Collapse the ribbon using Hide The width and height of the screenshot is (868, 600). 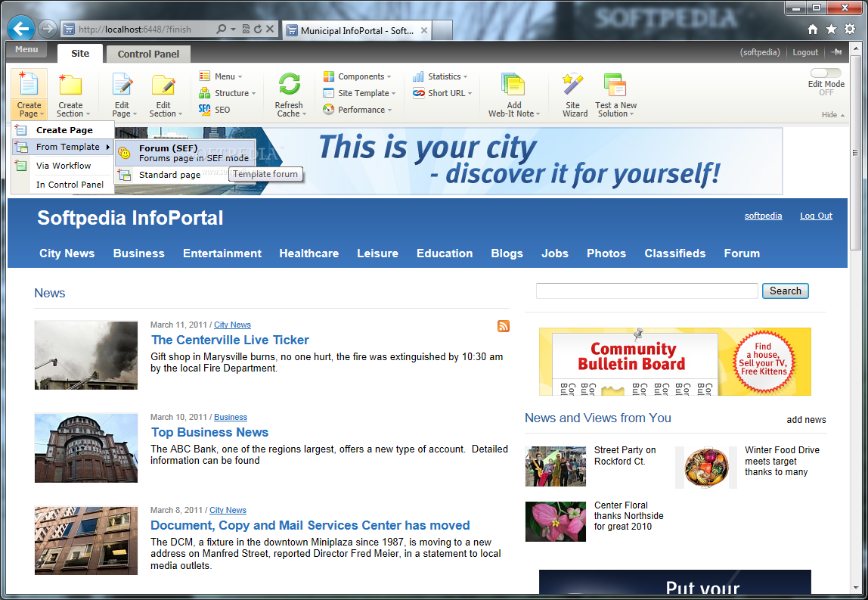pos(833,115)
